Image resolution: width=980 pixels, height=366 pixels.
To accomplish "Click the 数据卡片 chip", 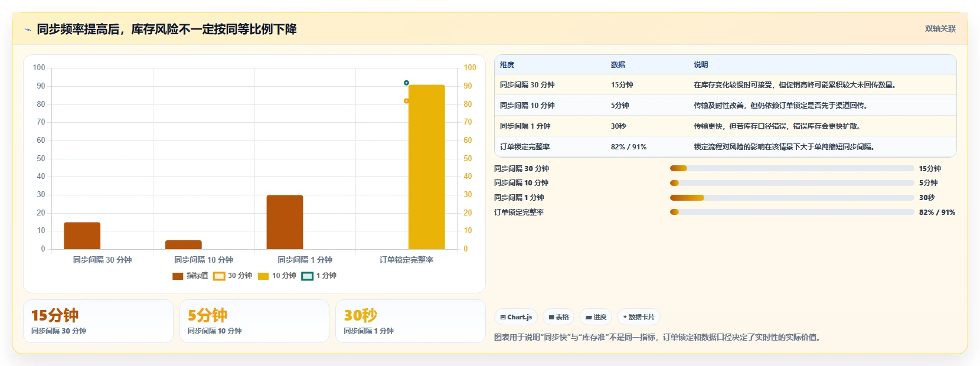I will pyautogui.click(x=639, y=317).
